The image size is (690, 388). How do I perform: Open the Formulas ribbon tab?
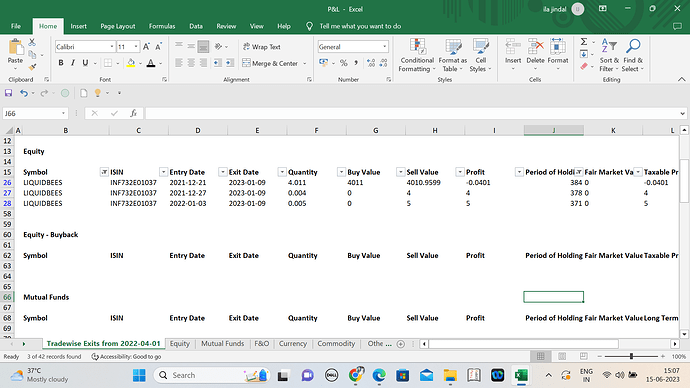[x=161, y=26]
